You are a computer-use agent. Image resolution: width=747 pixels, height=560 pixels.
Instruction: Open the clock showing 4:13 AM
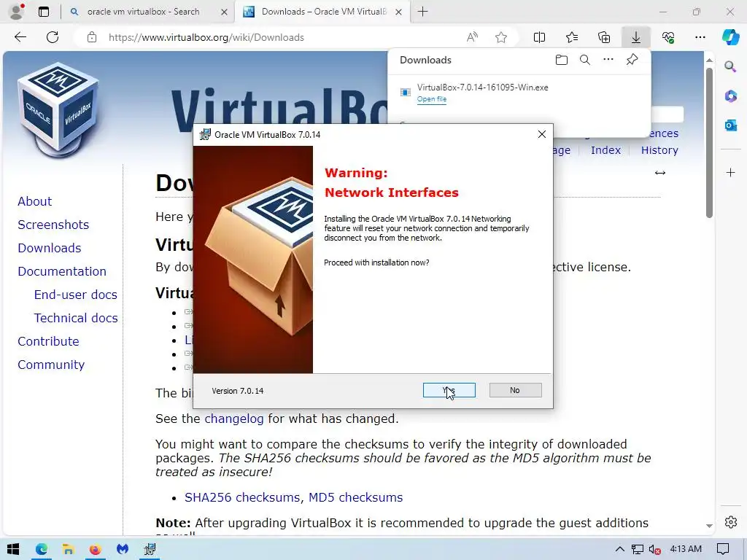pos(686,548)
